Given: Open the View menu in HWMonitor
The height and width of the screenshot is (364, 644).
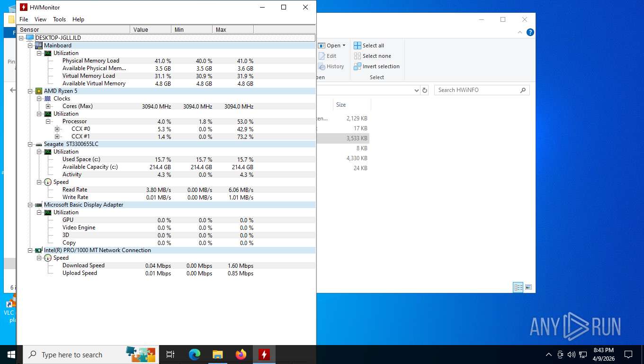Looking at the screenshot, I should click(x=40, y=19).
